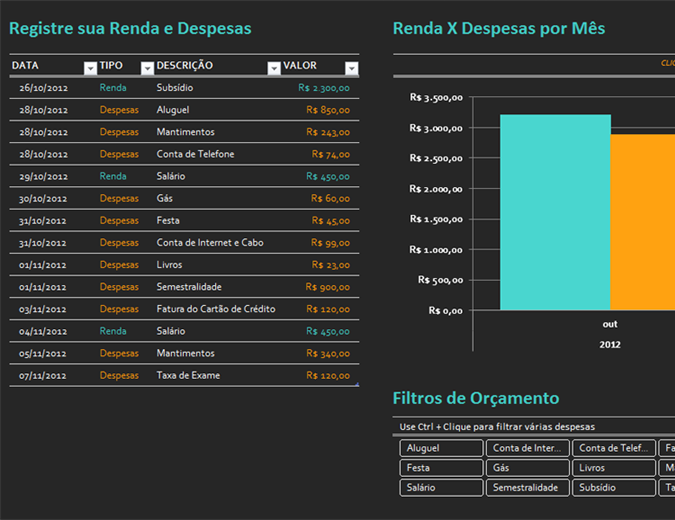Click the Taxa de Exame description cell
Screen dimensions: 675x520
pos(188,375)
